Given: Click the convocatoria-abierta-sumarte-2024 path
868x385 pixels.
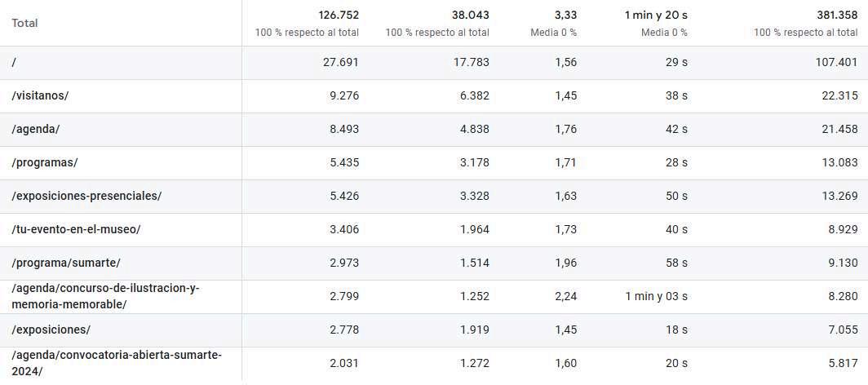Looking at the screenshot, I should 116,363.
